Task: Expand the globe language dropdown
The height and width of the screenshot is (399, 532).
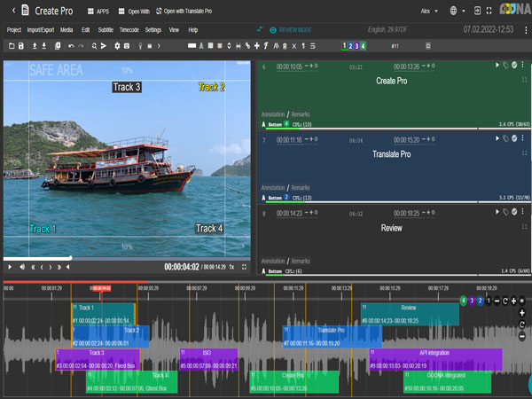Action: tap(457, 11)
